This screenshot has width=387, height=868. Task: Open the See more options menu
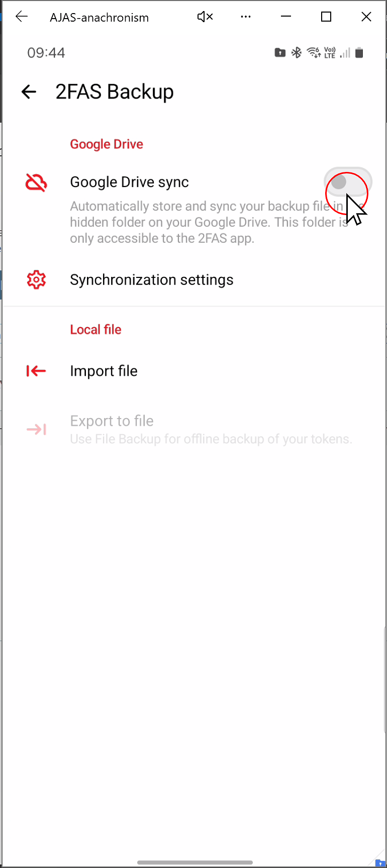[x=246, y=17]
